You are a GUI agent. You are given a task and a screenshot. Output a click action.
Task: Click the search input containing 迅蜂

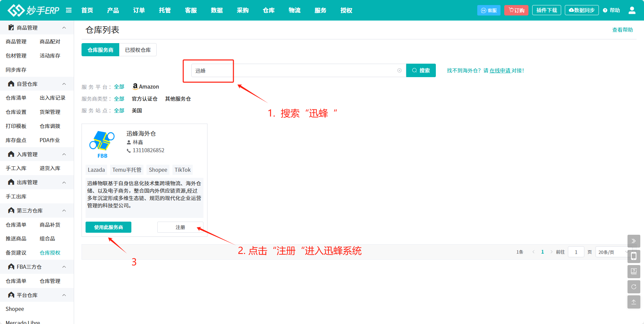299,70
